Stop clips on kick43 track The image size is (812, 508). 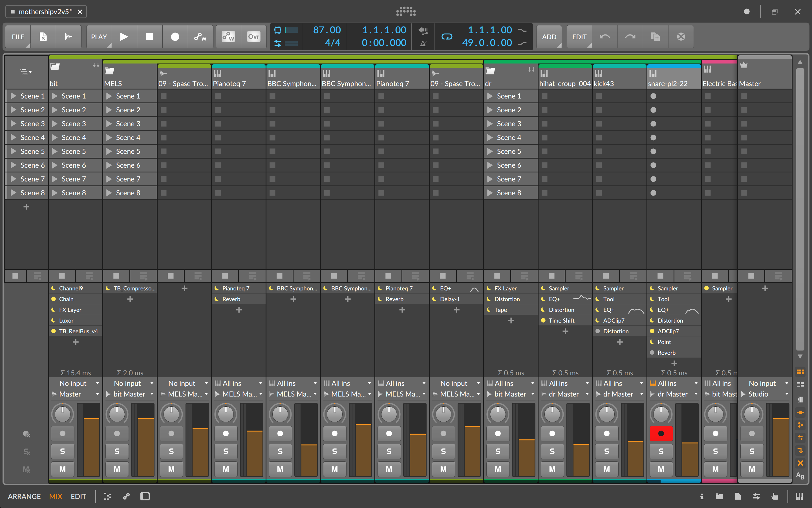pyautogui.click(x=606, y=276)
